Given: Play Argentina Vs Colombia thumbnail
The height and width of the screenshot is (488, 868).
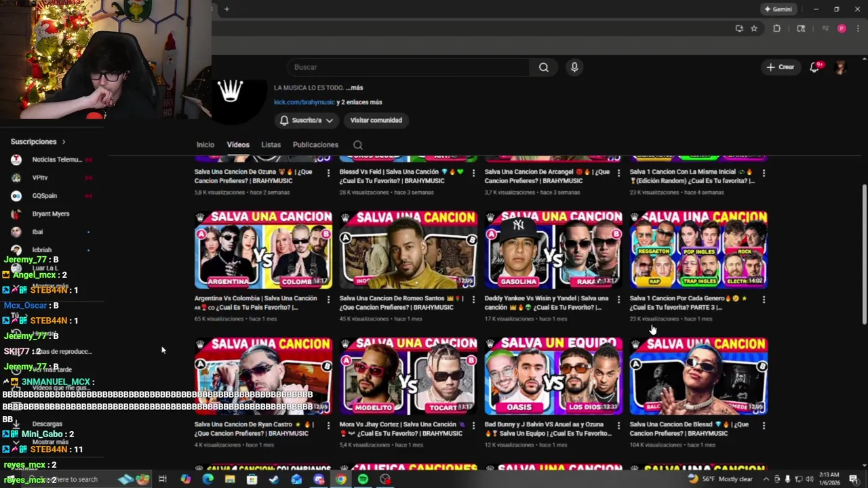Looking at the screenshot, I should click(x=263, y=249).
